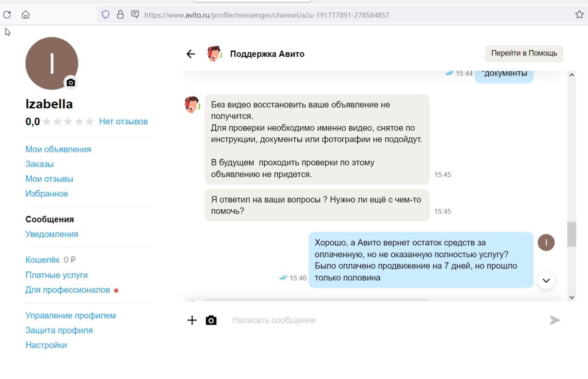Click the star rating row next to 0,0
Image resolution: width=588 pixels, height=379 pixels.
pyautogui.click(x=68, y=122)
